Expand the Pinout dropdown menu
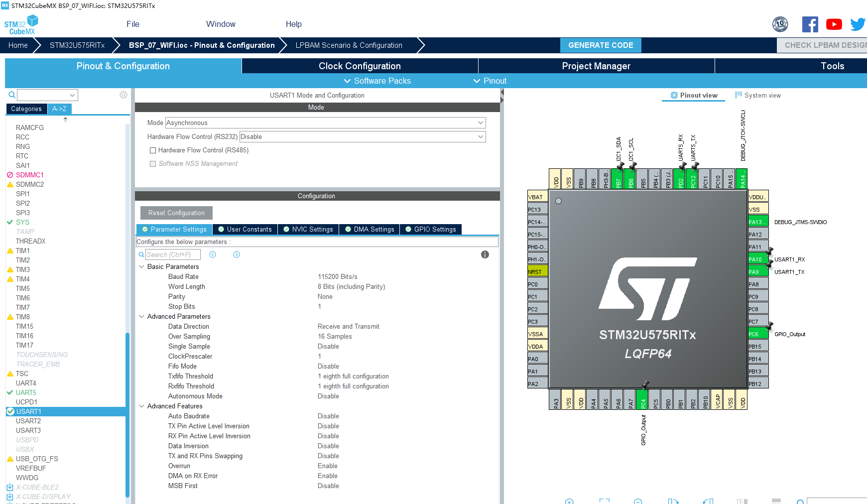Viewport: 867px width, 504px height. coord(490,81)
